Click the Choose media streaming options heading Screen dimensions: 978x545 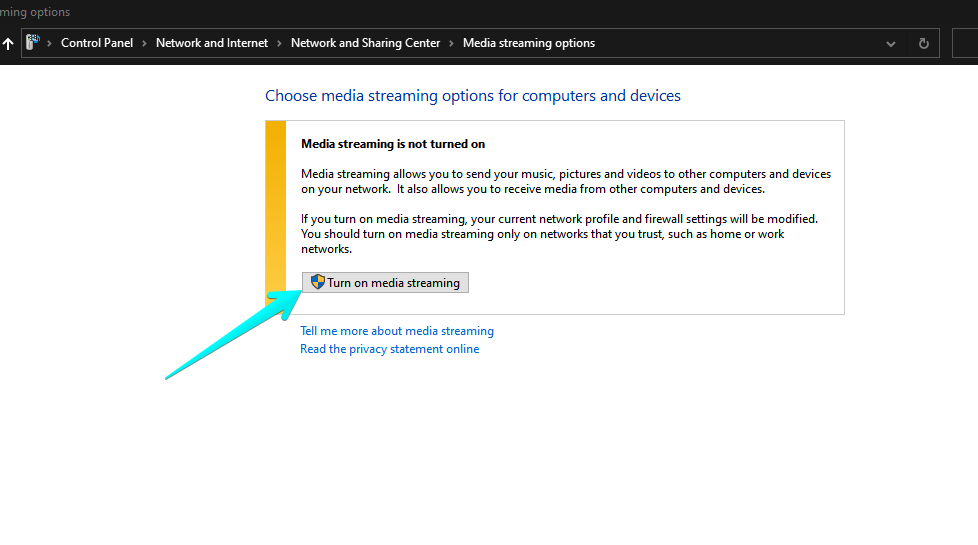tap(472, 96)
